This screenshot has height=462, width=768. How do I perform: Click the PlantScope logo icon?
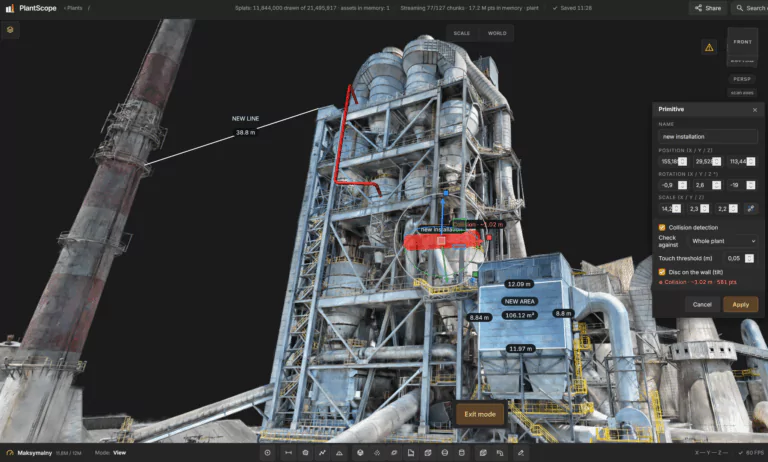[9, 8]
